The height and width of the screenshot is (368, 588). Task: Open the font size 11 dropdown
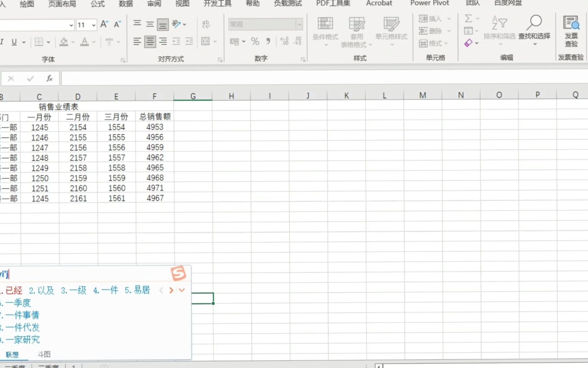pos(94,25)
